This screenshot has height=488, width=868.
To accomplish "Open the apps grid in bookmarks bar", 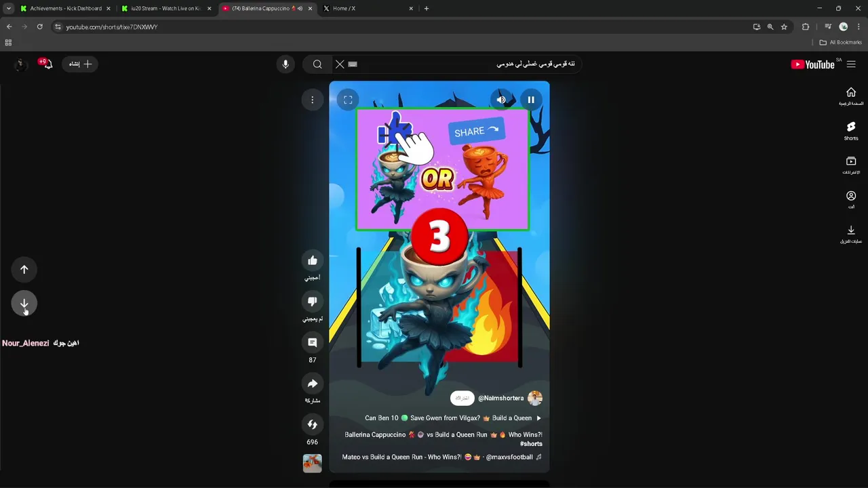I will [8, 42].
